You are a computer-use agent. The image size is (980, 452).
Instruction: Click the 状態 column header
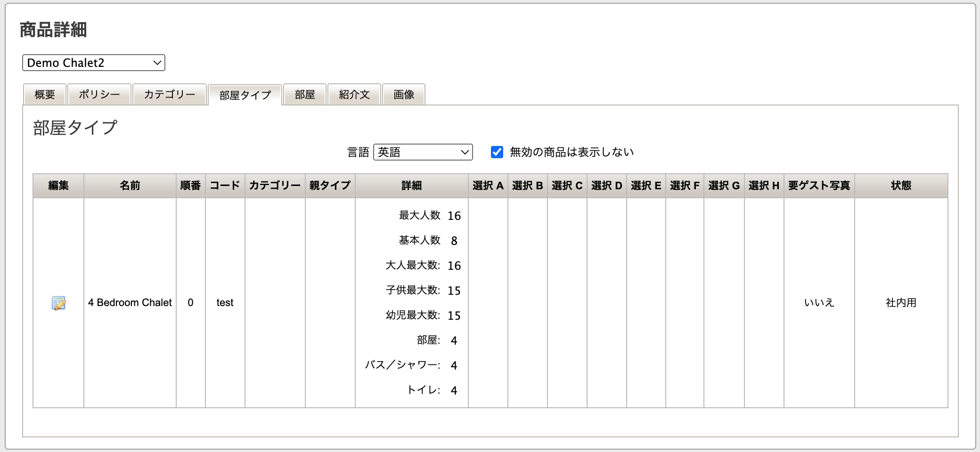click(x=901, y=186)
